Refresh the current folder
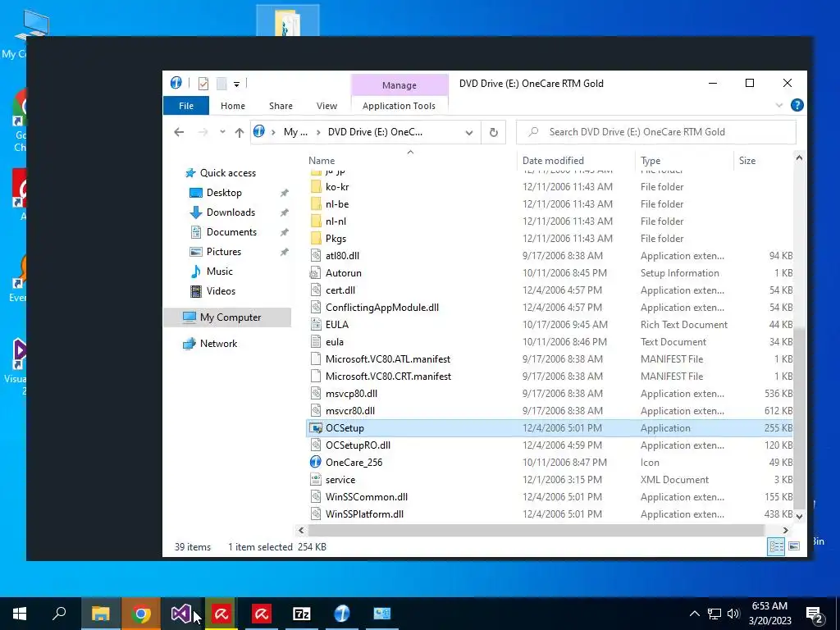The height and width of the screenshot is (630, 840). [493, 132]
